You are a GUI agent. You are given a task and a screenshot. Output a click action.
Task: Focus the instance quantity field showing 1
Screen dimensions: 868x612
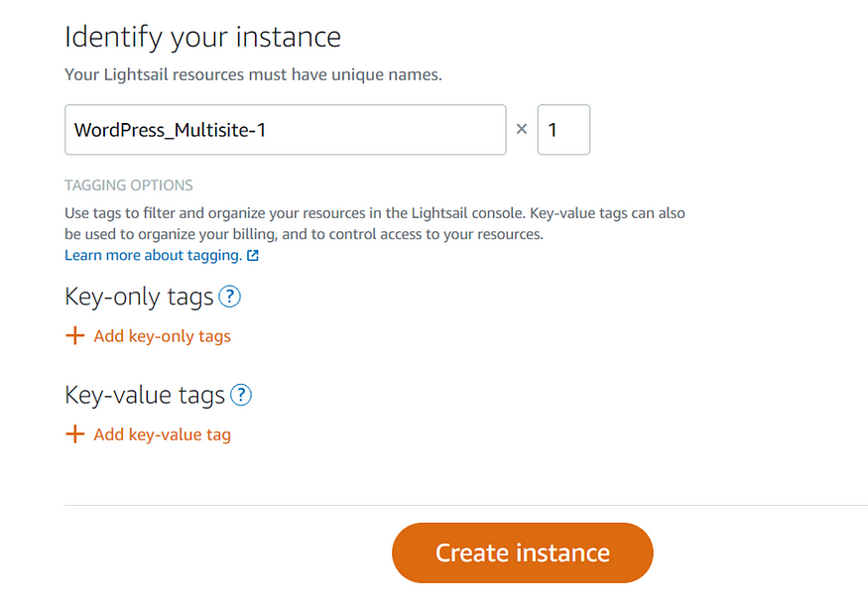pos(563,130)
